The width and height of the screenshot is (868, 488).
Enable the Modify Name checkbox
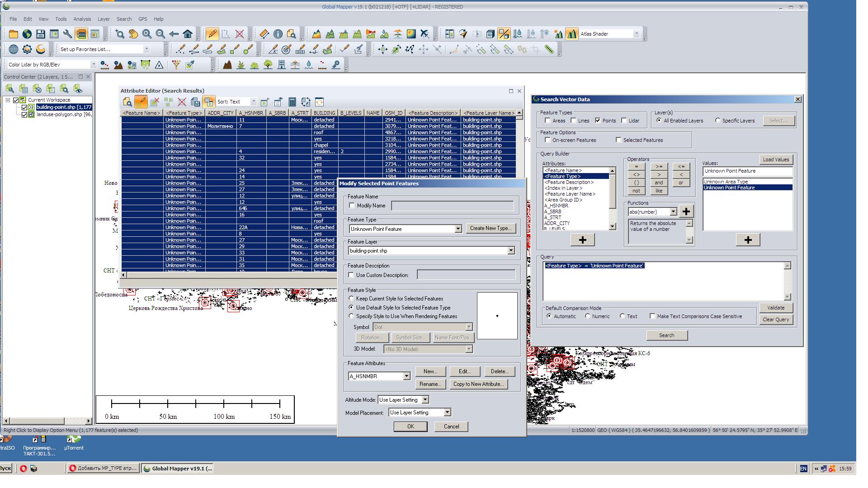click(352, 206)
